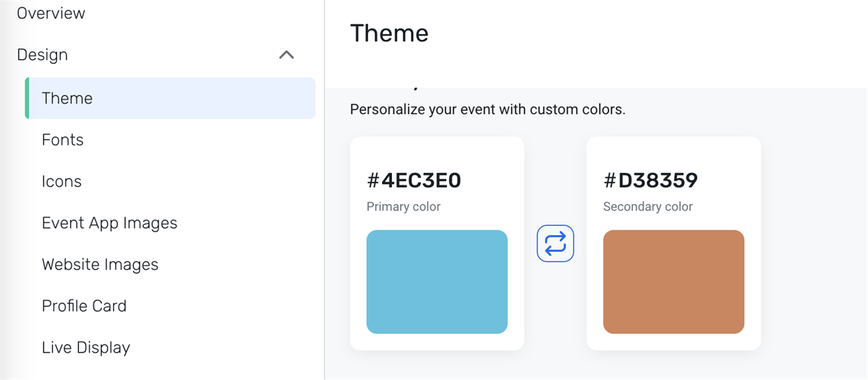Image resolution: width=868 pixels, height=380 pixels.
Task: Open Website Images in the sidebar
Action: 100,265
